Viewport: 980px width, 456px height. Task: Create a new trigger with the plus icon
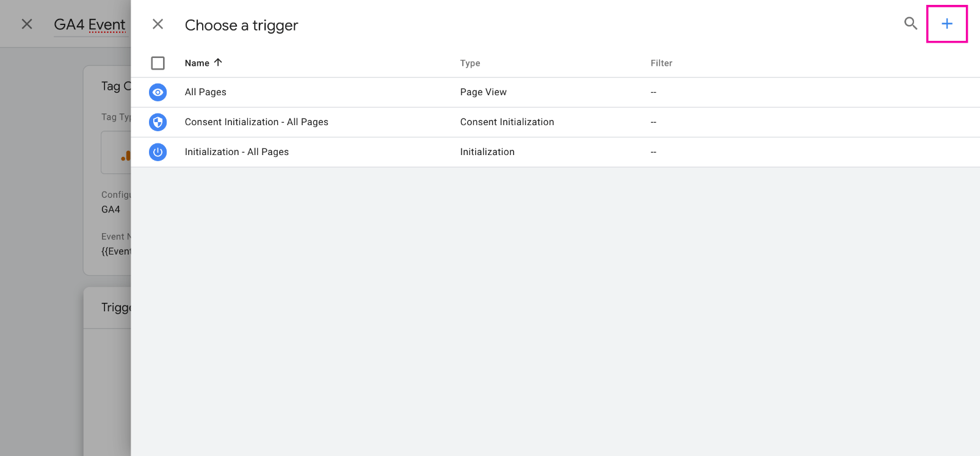coord(946,24)
